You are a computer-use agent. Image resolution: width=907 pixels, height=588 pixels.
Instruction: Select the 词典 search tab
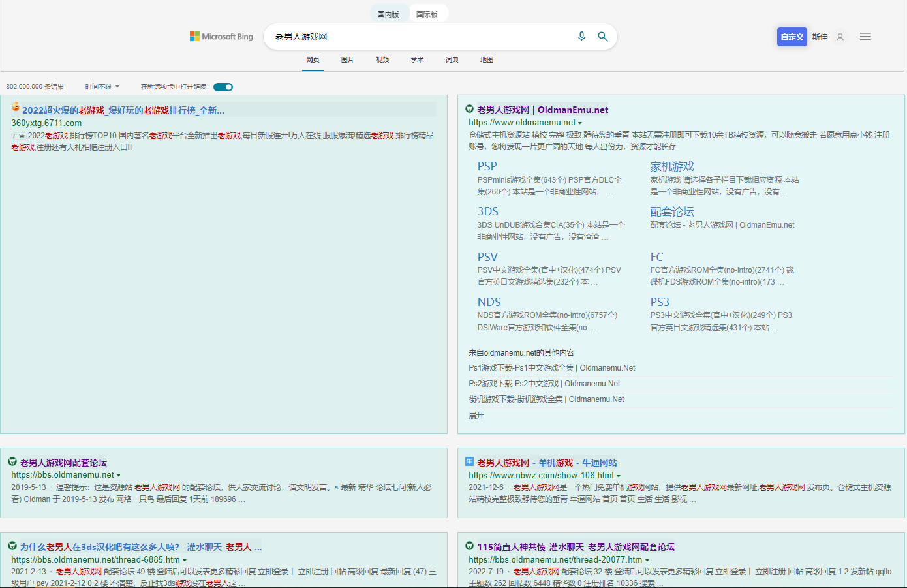click(x=452, y=60)
